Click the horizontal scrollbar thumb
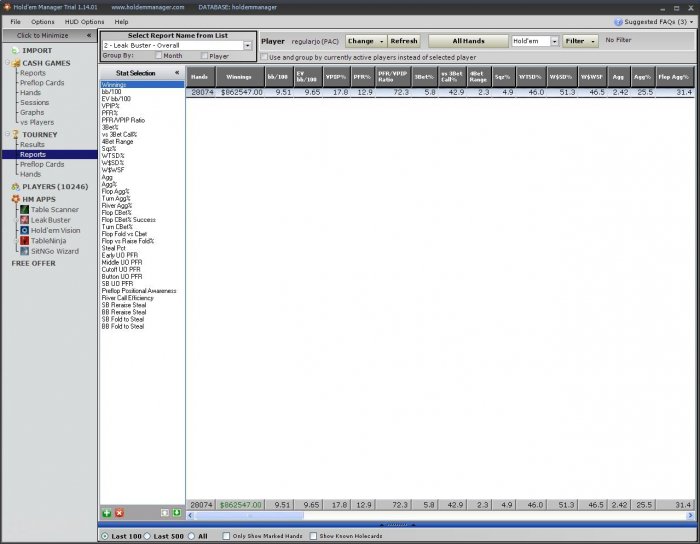This screenshot has height=544, width=700. tap(249, 515)
